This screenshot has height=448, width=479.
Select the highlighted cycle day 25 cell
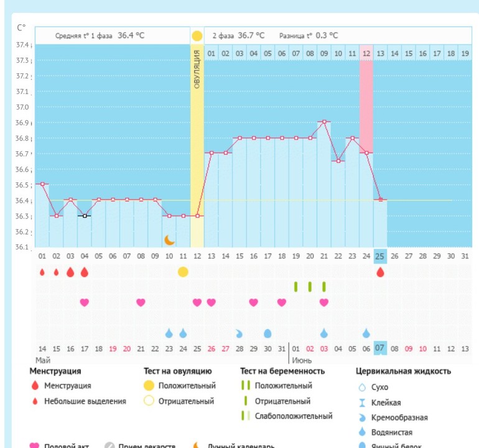(x=380, y=255)
